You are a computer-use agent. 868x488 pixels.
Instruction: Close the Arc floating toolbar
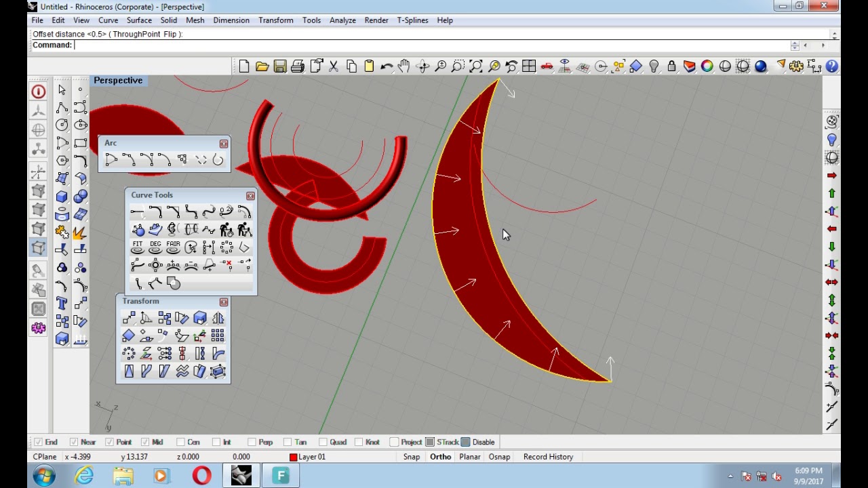(x=224, y=144)
